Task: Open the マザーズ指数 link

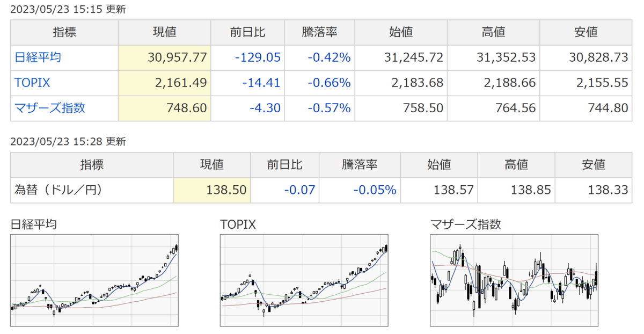Action: 49,108
